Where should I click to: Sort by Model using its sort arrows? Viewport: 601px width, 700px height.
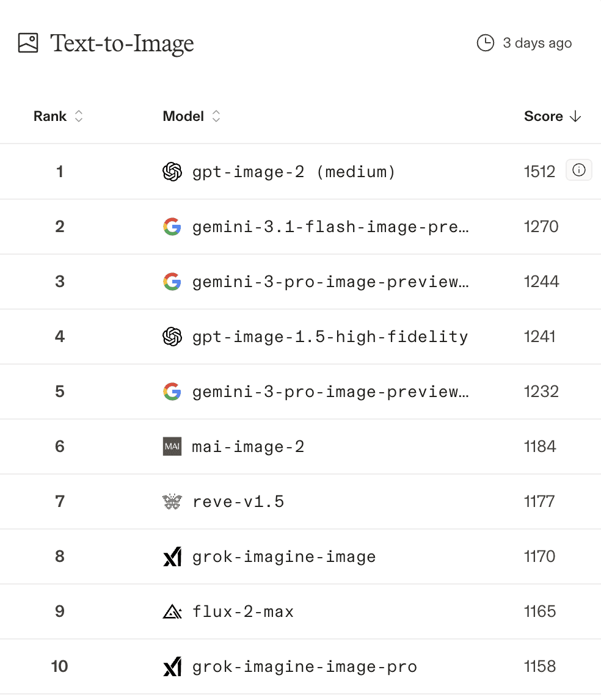pos(216,116)
